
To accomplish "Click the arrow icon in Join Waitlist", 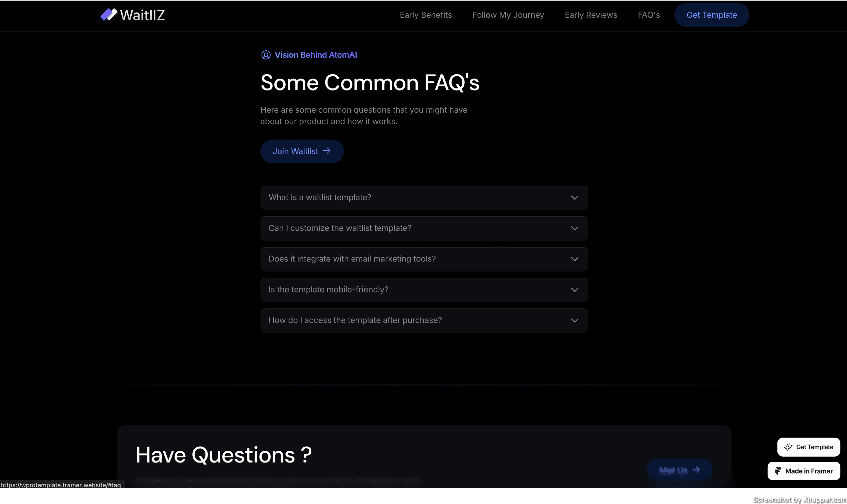I will click(x=326, y=151).
